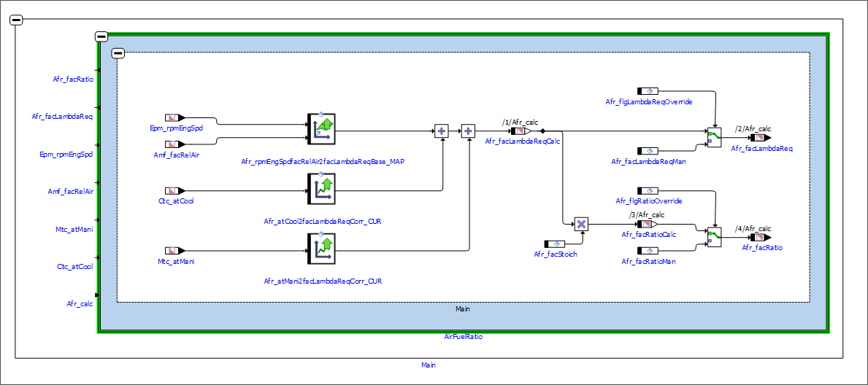Click the Epm_rpmEngSpd input variable icon

pos(174,117)
